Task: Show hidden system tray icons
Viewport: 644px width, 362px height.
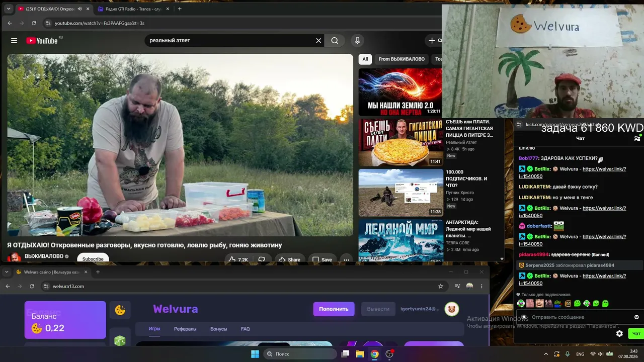Action: click(546, 354)
